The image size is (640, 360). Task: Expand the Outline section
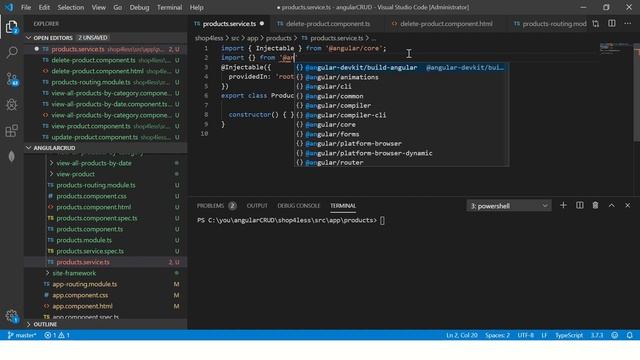(106, 324)
